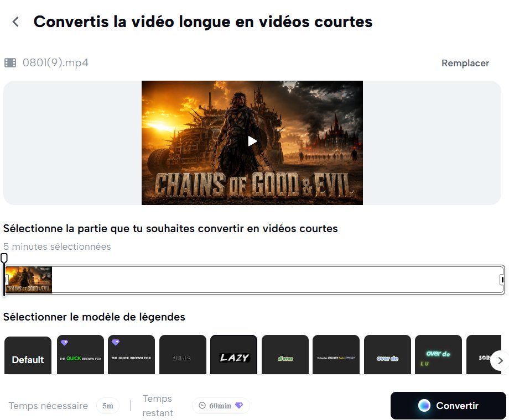Select the grey Korean-text caption template
The height and width of the screenshot is (420, 509).
(183, 354)
